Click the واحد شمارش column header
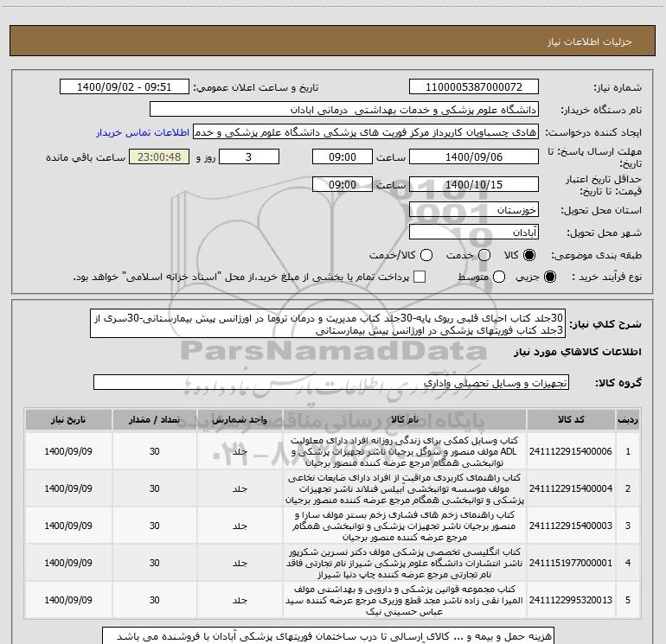This screenshot has width=666, height=644. pyautogui.click(x=240, y=420)
